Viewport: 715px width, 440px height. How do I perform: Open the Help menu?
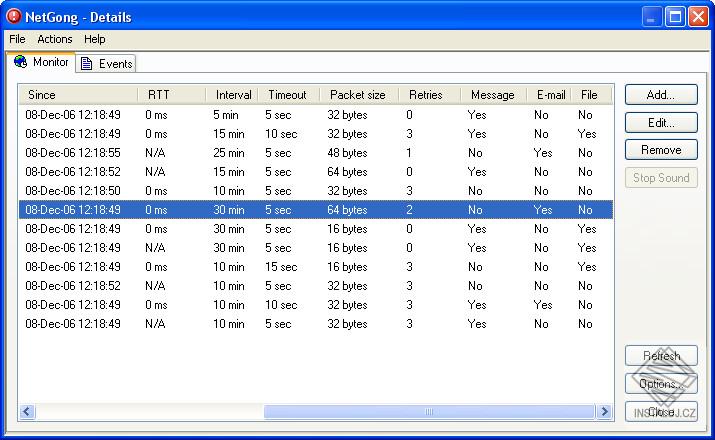point(95,39)
